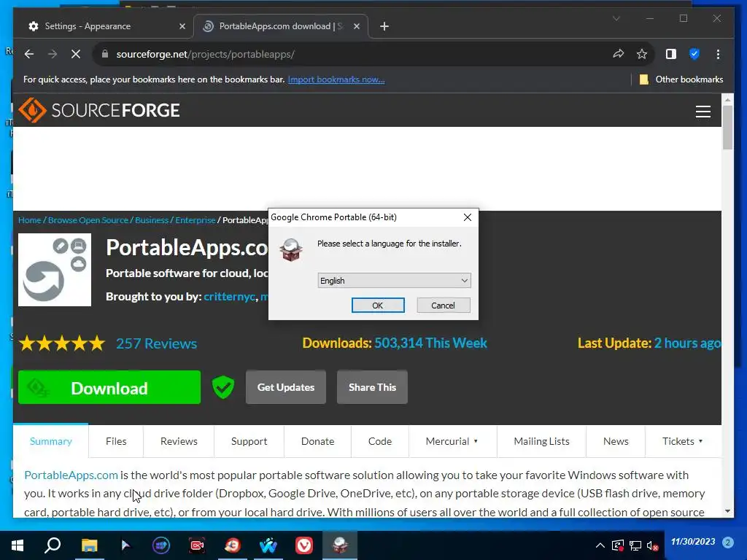Viewport: 747px width, 560px height.
Task: Open the Mailing Lists tab
Action: [542, 441]
